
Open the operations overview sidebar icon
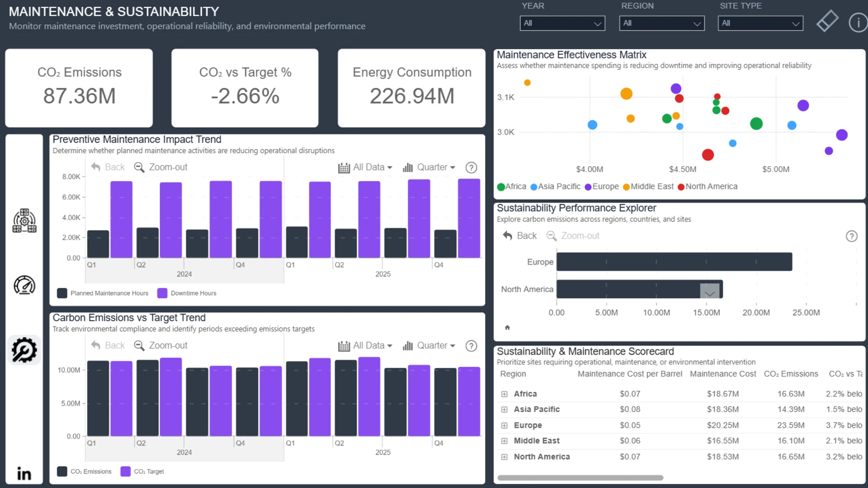click(24, 221)
